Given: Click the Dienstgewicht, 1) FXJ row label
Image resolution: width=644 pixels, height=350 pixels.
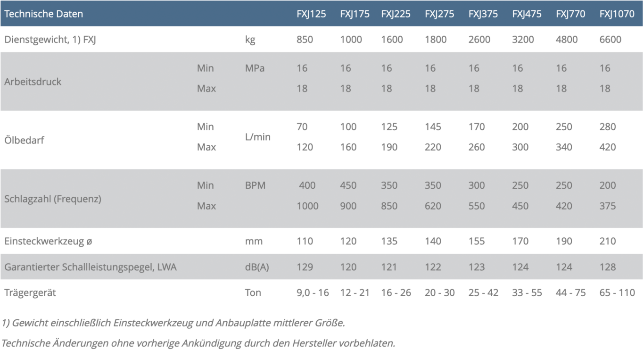Looking at the screenshot, I should tap(50, 40).
